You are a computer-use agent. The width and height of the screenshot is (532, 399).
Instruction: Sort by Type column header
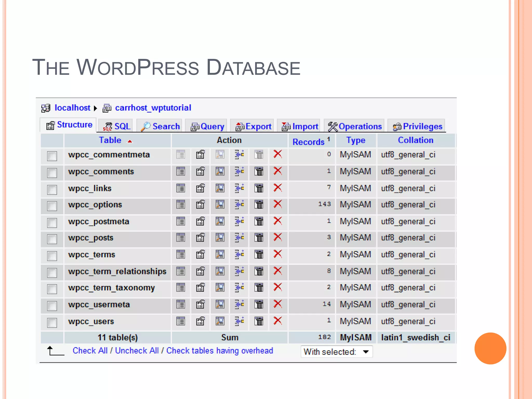(356, 140)
